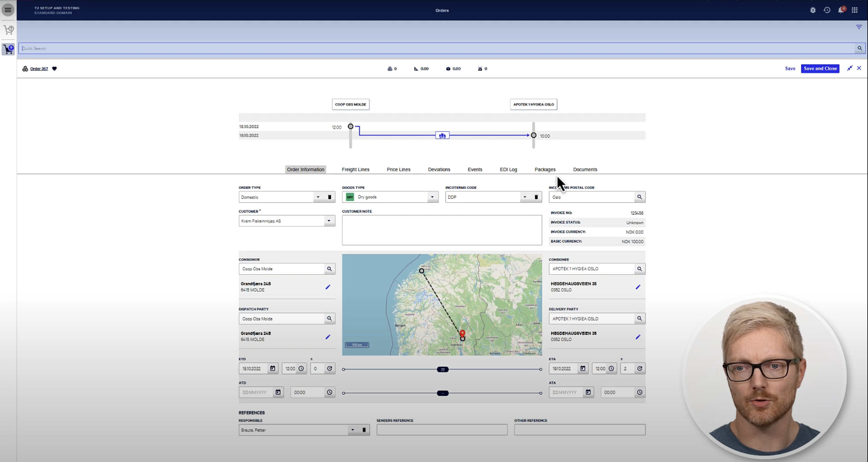Screen dimensions: 868x462
Task: Edit the Consignee address with the pencil icon
Action: point(638,287)
